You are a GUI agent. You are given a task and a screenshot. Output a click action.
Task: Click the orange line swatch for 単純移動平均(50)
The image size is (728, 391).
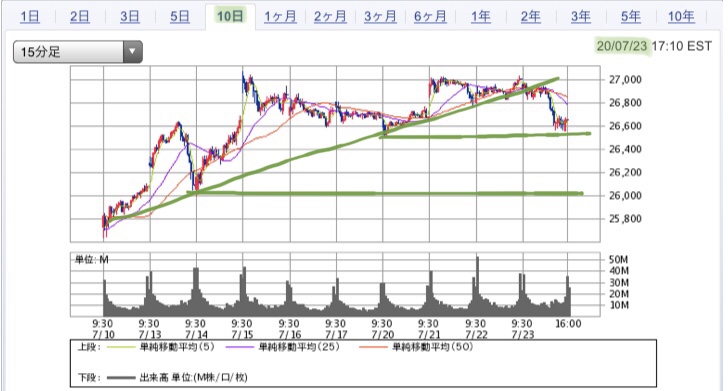(x=373, y=347)
